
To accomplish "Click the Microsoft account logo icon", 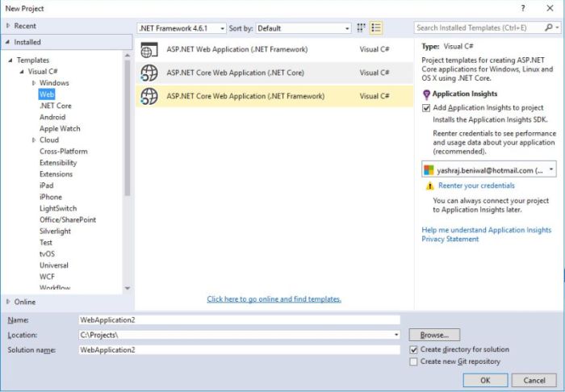I will (429, 170).
